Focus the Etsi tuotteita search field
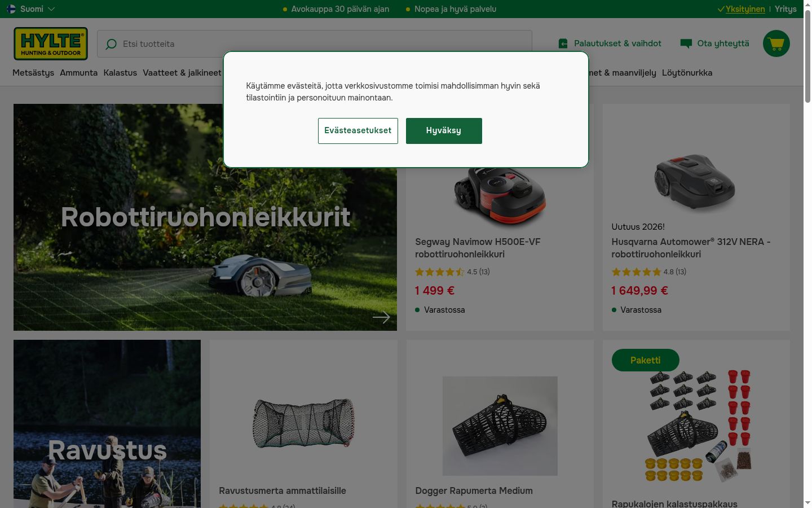Image resolution: width=812 pixels, height=508 pixels. (x=315, y=44)
